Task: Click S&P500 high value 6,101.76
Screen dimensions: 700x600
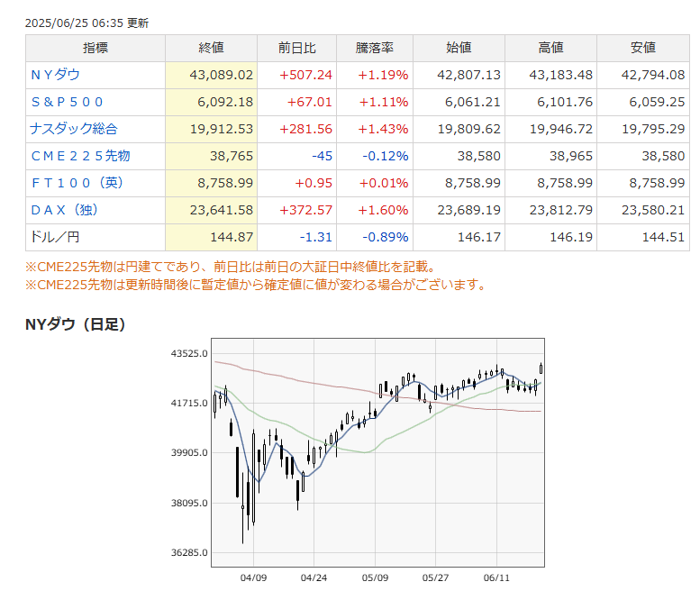Action: pyautogui.click(x=565, y=102)
